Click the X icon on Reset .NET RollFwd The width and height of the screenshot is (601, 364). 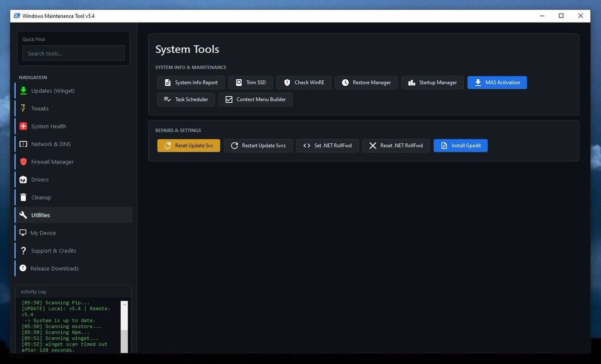coord(372,145)
